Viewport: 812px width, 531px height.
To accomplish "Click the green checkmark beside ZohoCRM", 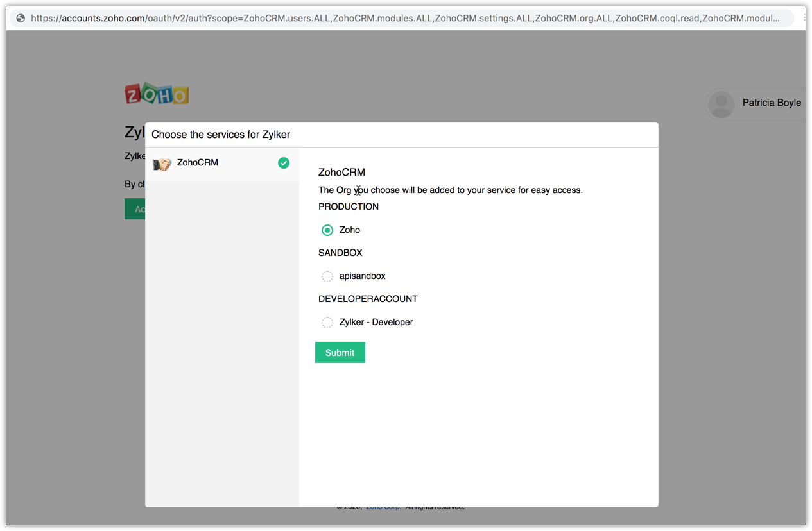I will pyautogui.click(x=284, y=163).
